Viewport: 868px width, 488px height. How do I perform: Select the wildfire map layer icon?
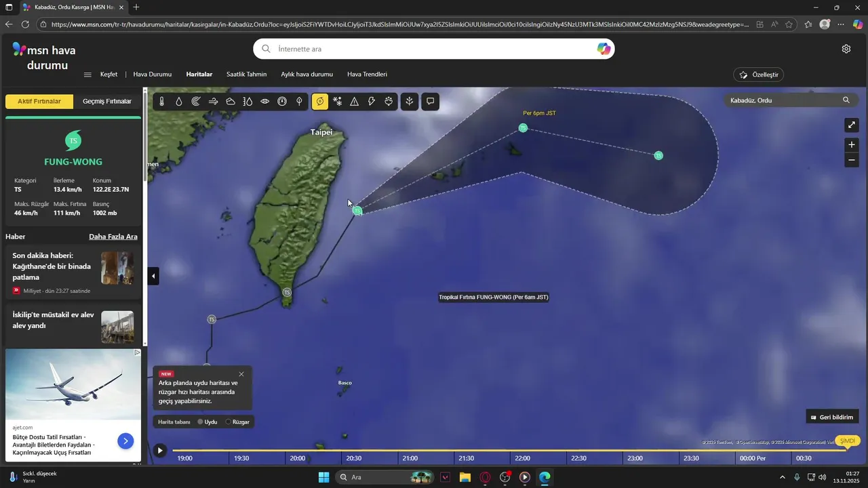click(x=389, y=102)
